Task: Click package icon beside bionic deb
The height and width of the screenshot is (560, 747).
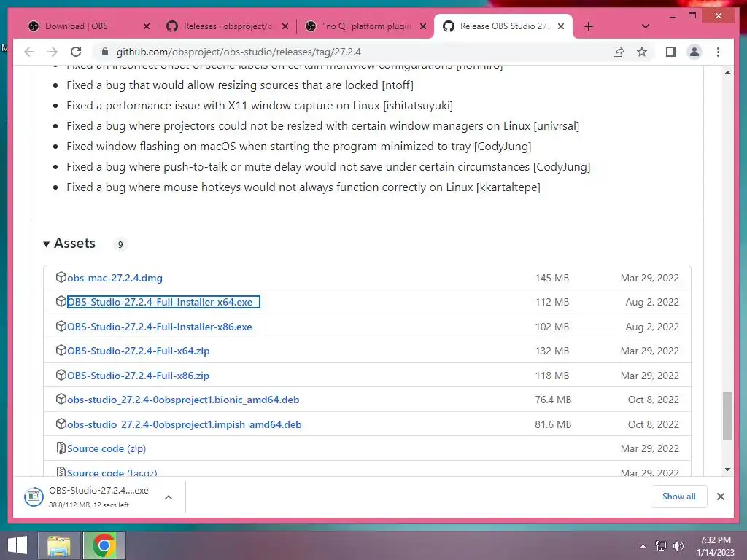Action: coord(61,399)
